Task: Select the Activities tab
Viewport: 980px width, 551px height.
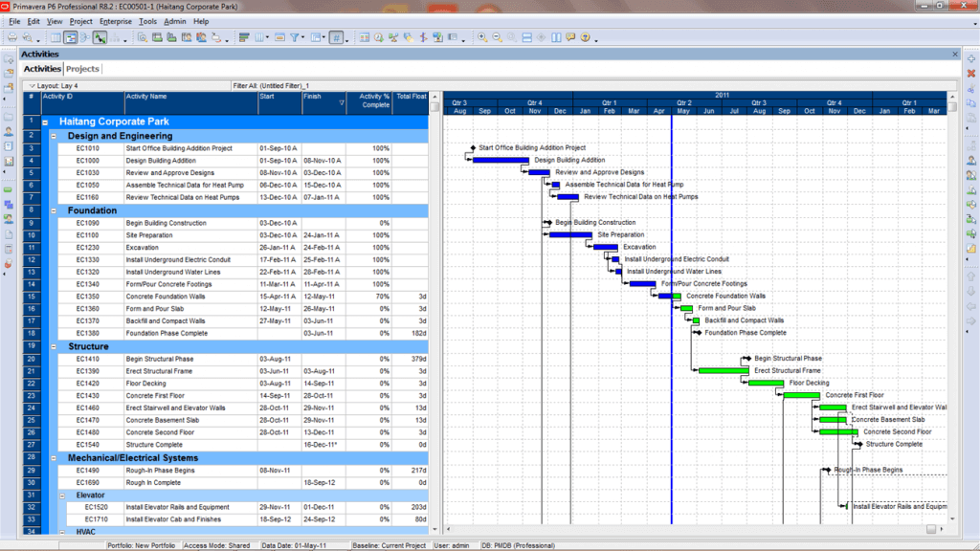Action: [x=42, y=69]
